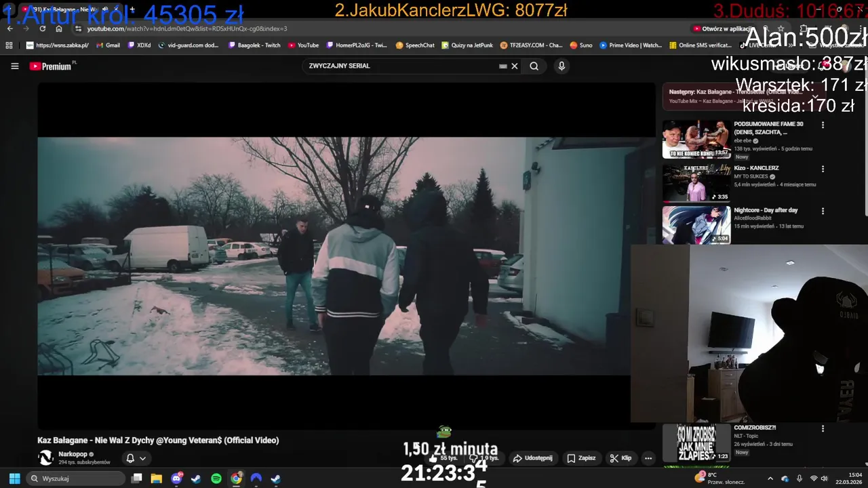868x488 pixels.
Task: Go to the YouTube Premium home logo
Action: 52,66
